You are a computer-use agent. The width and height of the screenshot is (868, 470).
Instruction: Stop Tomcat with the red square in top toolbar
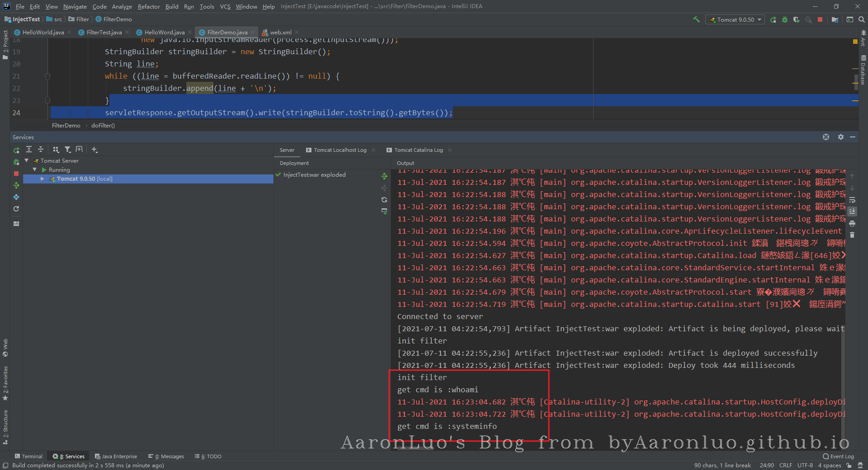point(820,19)
